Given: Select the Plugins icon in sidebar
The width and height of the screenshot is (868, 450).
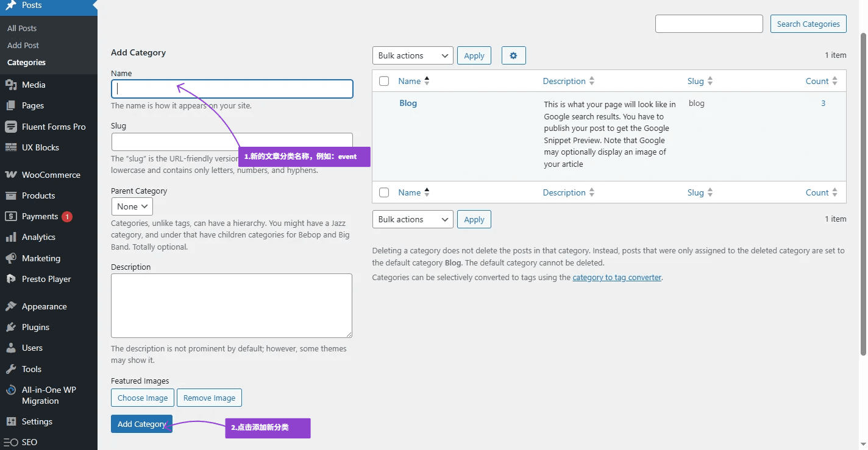Looking at the screenshot, I should pyautogui.click(x=10, y=328).
